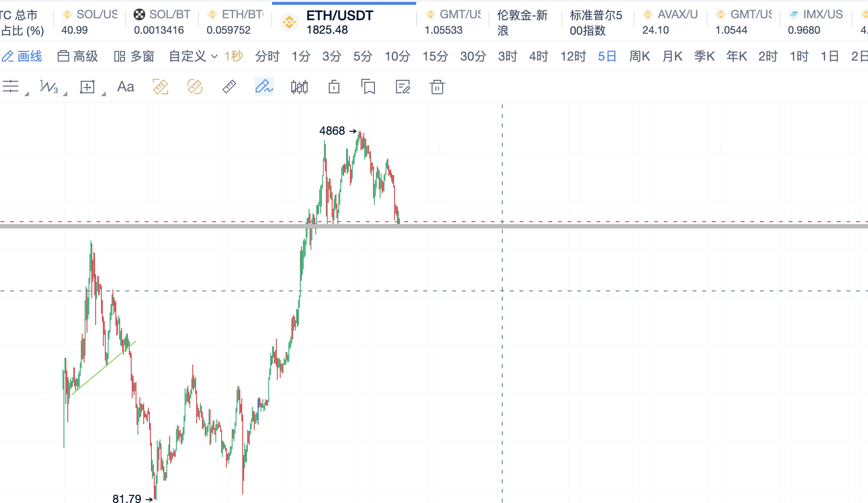Switch to the GMT ticker priced 1.0544
The height and width of the screenshot is (503, 868).
(x=744, y=22)
